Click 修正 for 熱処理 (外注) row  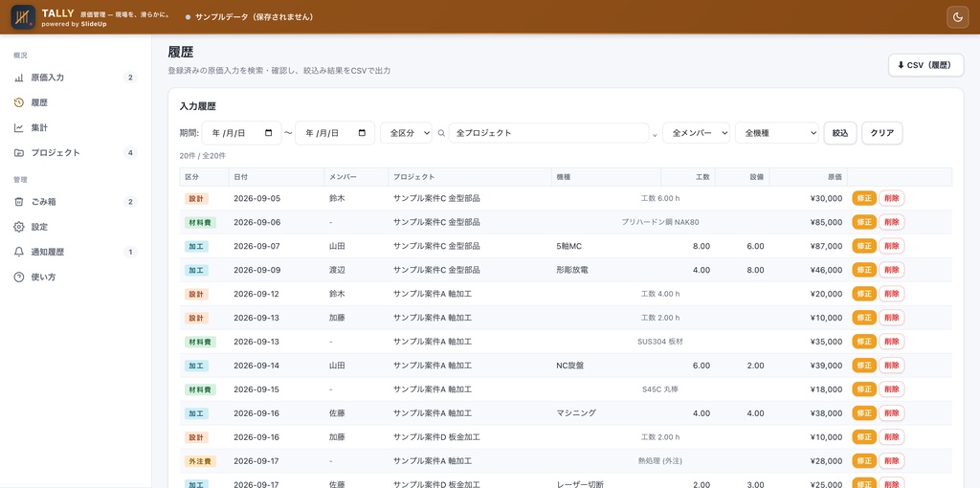point(864,460)
